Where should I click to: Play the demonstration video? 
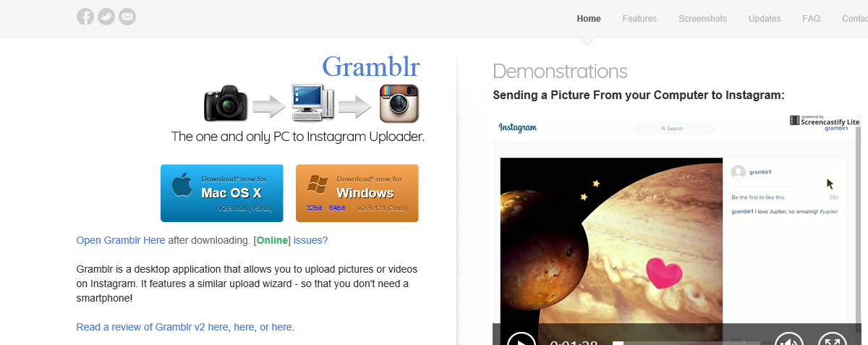[521, 340]
